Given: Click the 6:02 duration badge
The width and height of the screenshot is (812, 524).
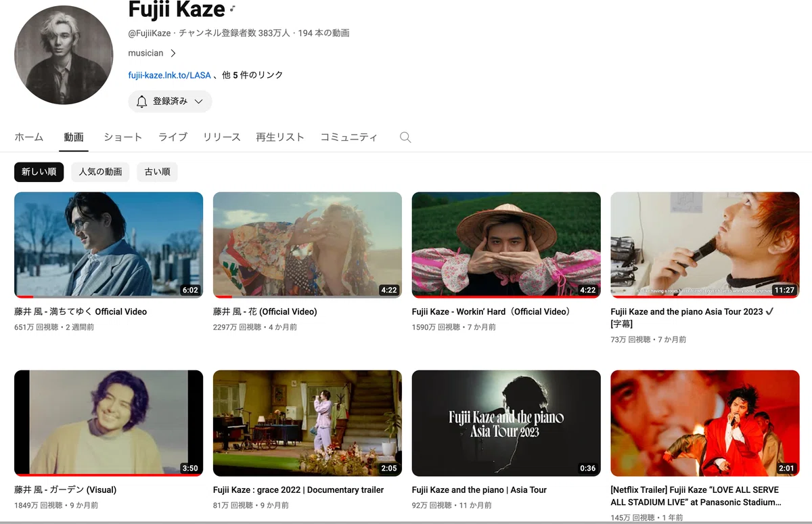Looking at the screenshot, I should [x=190, y=290].
